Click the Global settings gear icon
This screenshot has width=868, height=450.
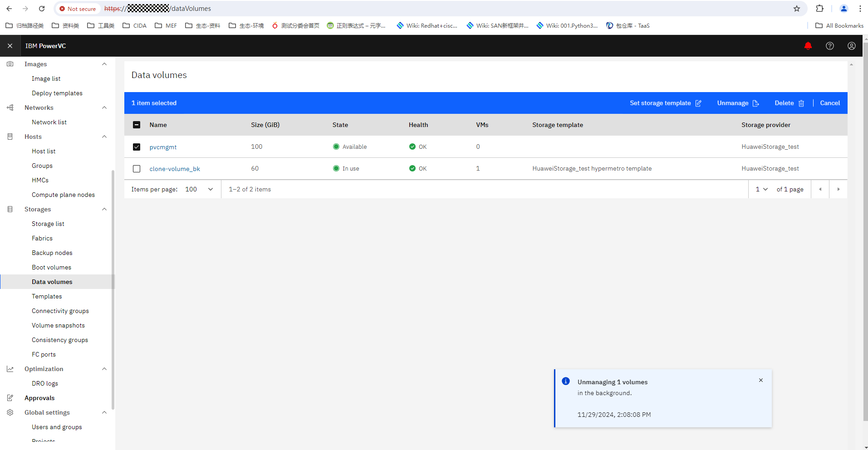[10, 412]
